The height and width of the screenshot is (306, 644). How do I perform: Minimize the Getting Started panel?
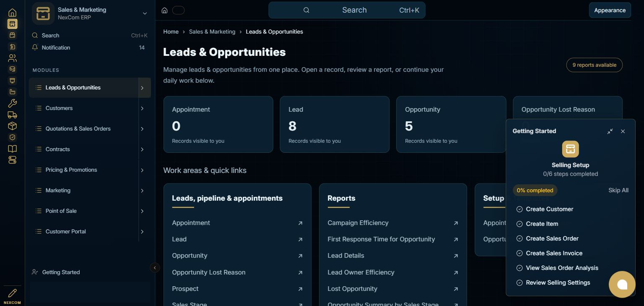(610, 131)
